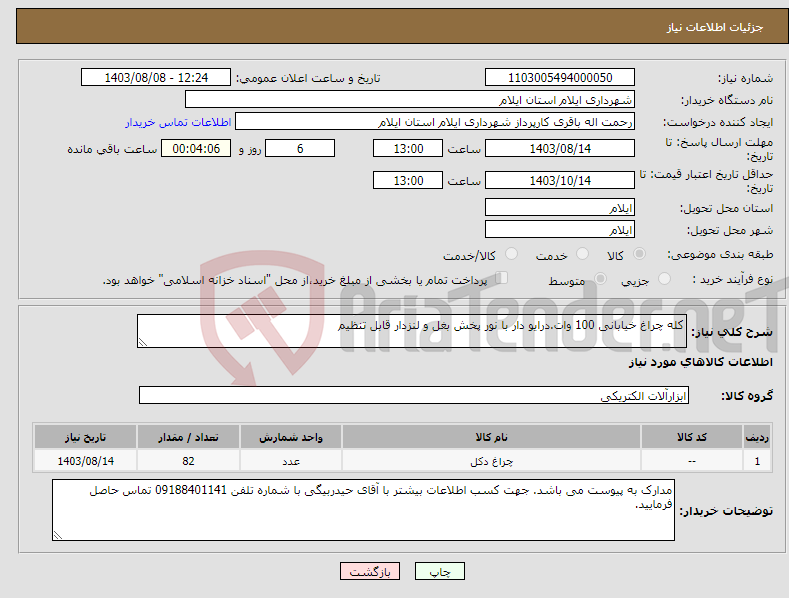
Task: Click the نام کالا column header
Action: pyautogui.click(x=491, y=437)
